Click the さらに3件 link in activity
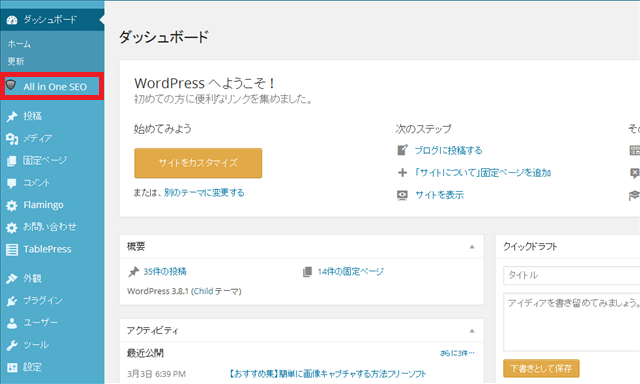The image size is (640, 384). tap(457, 353)
